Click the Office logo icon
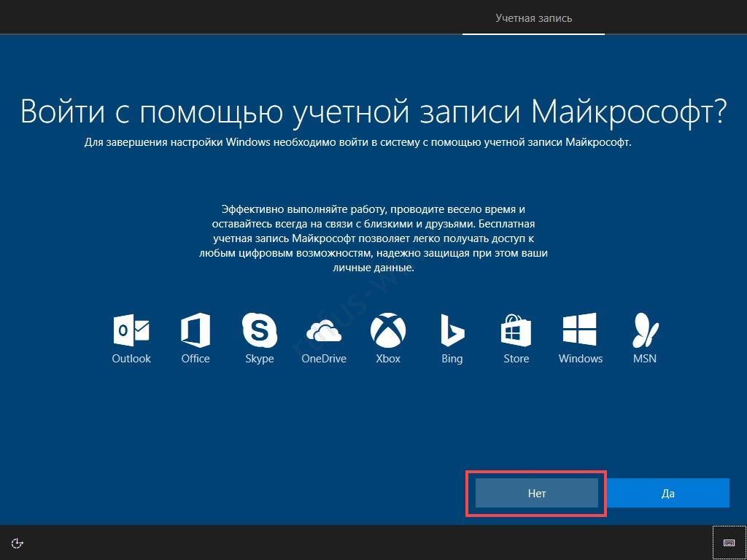The image size is (747, 560). (x=196, y=330)
